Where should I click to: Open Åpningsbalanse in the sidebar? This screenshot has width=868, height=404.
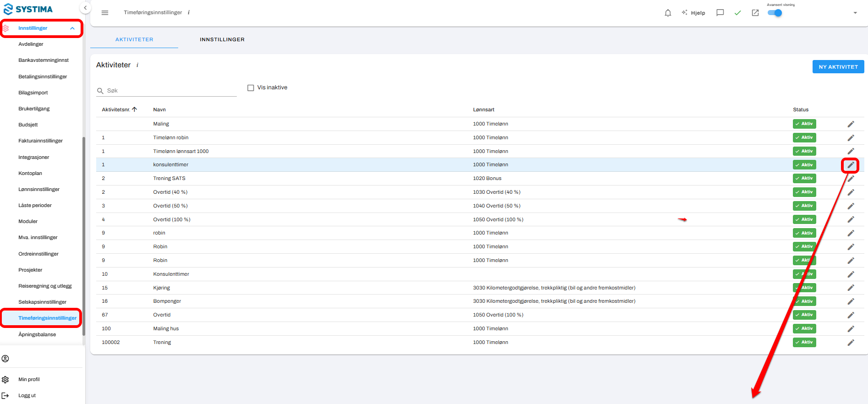[x=37, y=334]
